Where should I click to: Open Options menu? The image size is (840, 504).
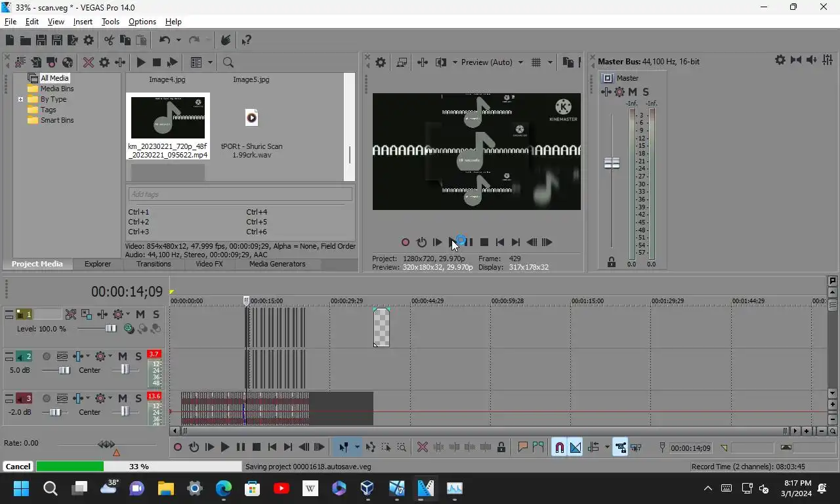[x=142, y=22]
